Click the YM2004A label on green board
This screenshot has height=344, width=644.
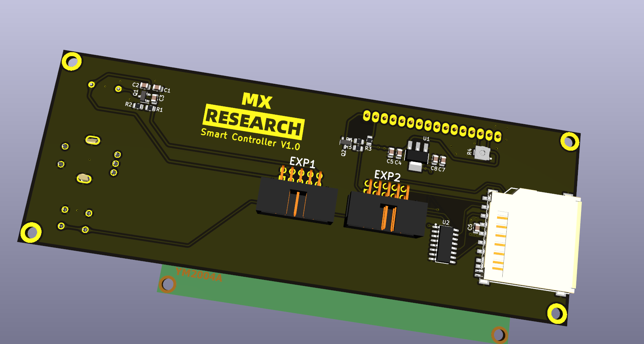point(199,274)
